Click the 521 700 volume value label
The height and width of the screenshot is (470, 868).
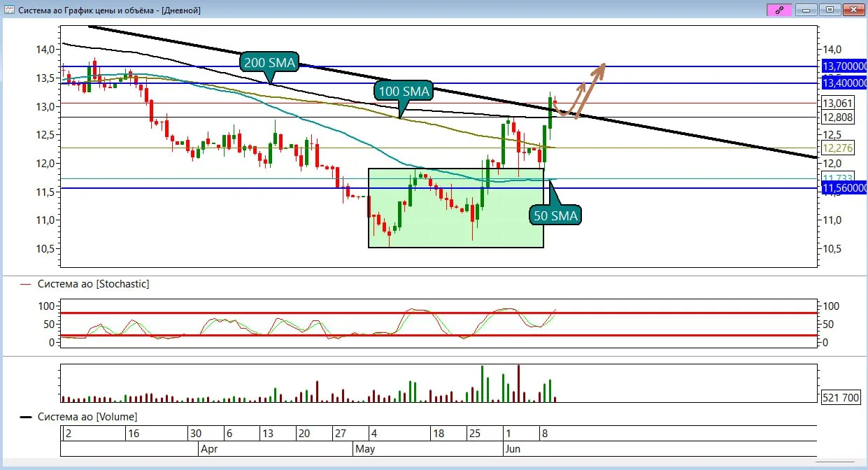point(841,397)
